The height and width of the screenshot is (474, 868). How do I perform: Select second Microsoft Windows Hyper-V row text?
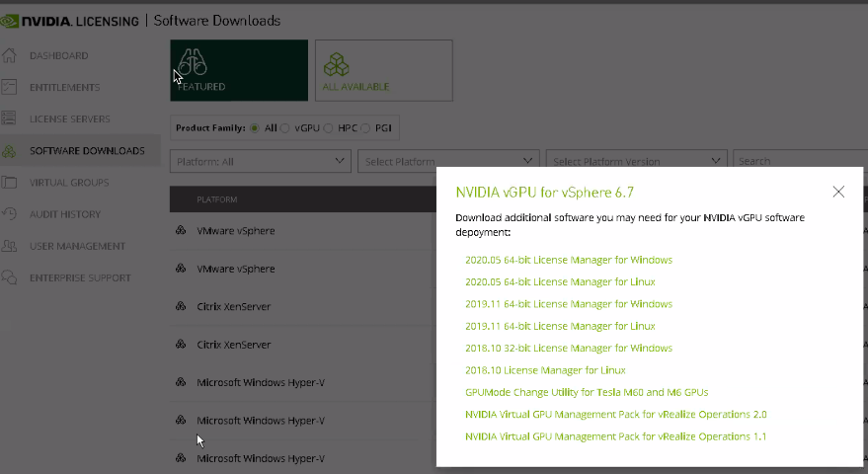click(x=261, y=421)
